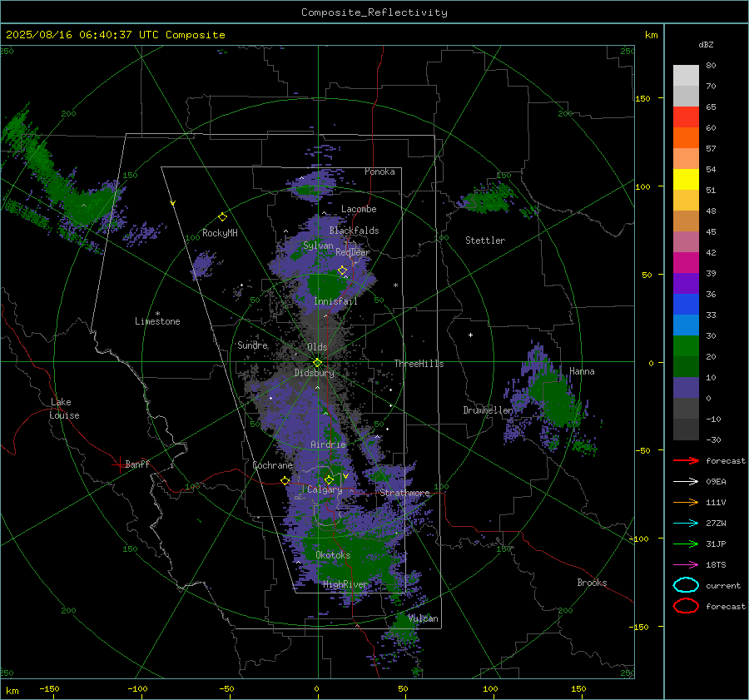Click the Vulcan city label
Image resolution: width=749 pixels, height=700 pixels.
point(423,618)
